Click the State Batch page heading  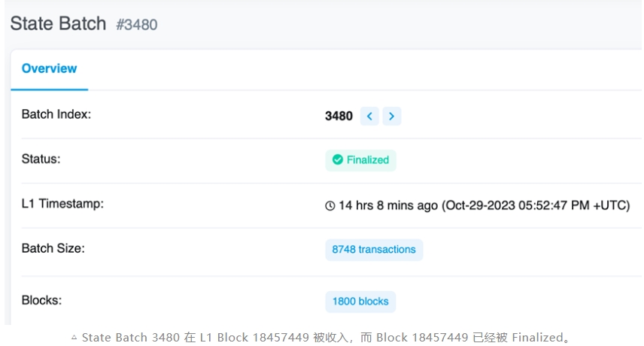(x=58, y=23)
